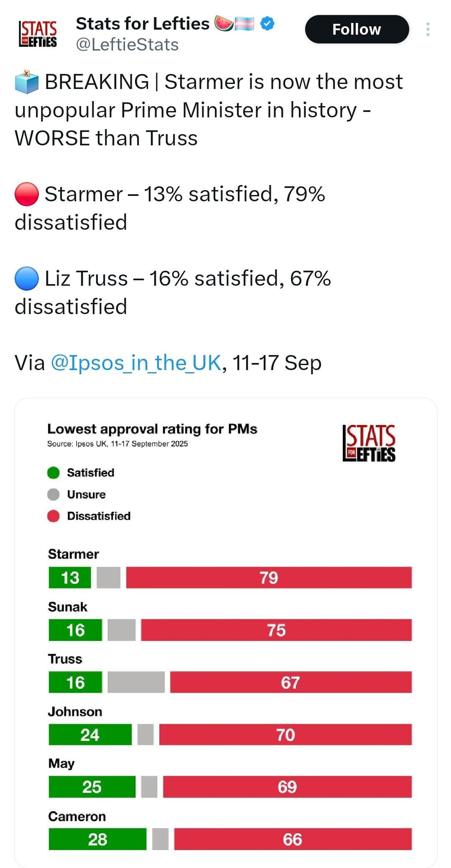Open the Stats for Lefties profile avatar

pyautogui.click(x=38, y=33)
